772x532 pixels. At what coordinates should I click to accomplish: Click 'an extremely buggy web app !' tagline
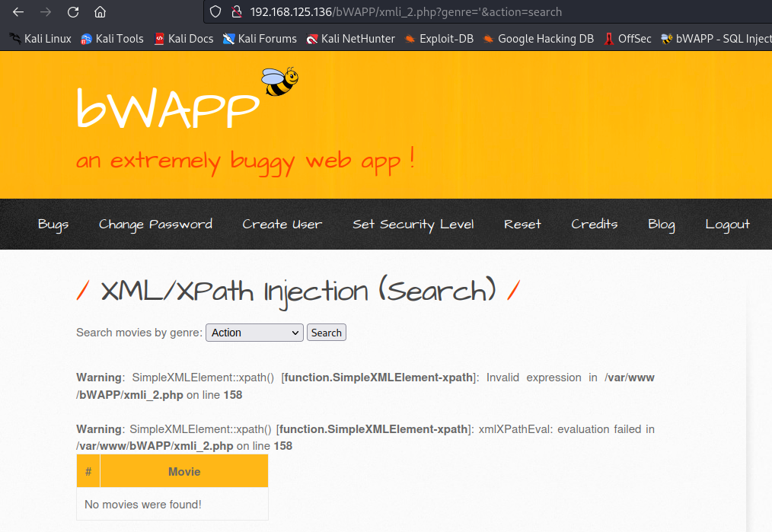[x=246, y=161]
